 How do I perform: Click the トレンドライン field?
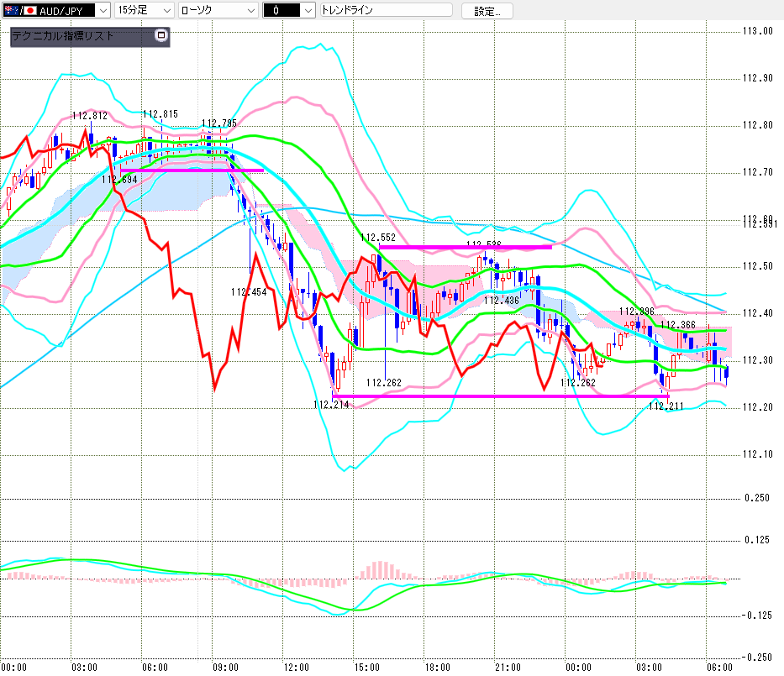pyautogui.click(x=386, y=10)
